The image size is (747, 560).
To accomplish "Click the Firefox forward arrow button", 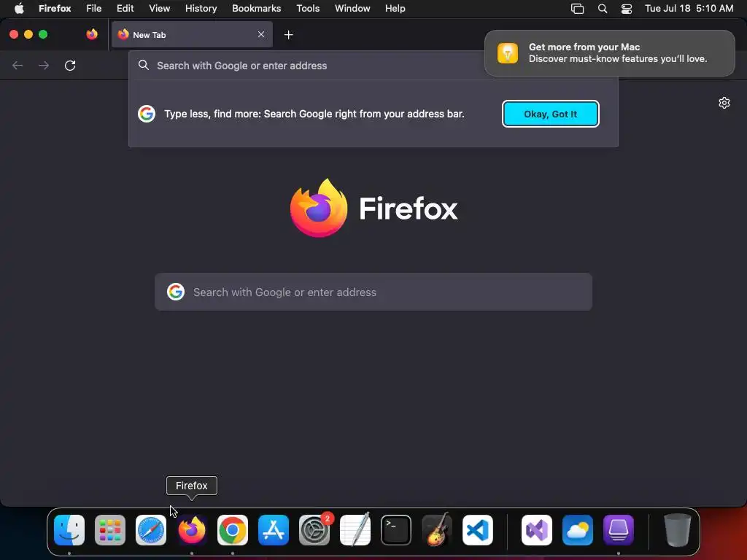I will click(44, 65).
